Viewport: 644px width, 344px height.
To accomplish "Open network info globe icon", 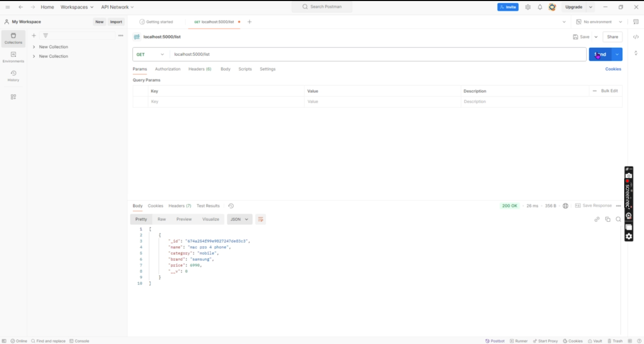I will 566,206.
